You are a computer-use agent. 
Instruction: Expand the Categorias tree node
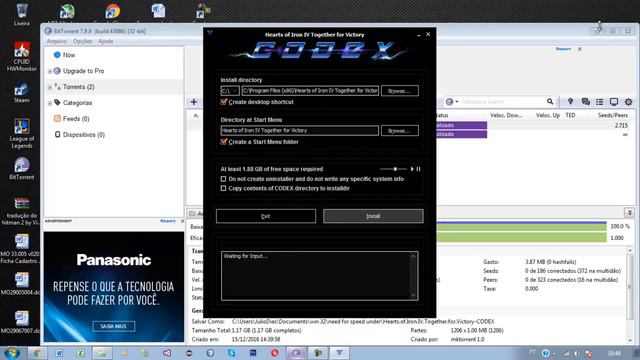coord(50,103)
